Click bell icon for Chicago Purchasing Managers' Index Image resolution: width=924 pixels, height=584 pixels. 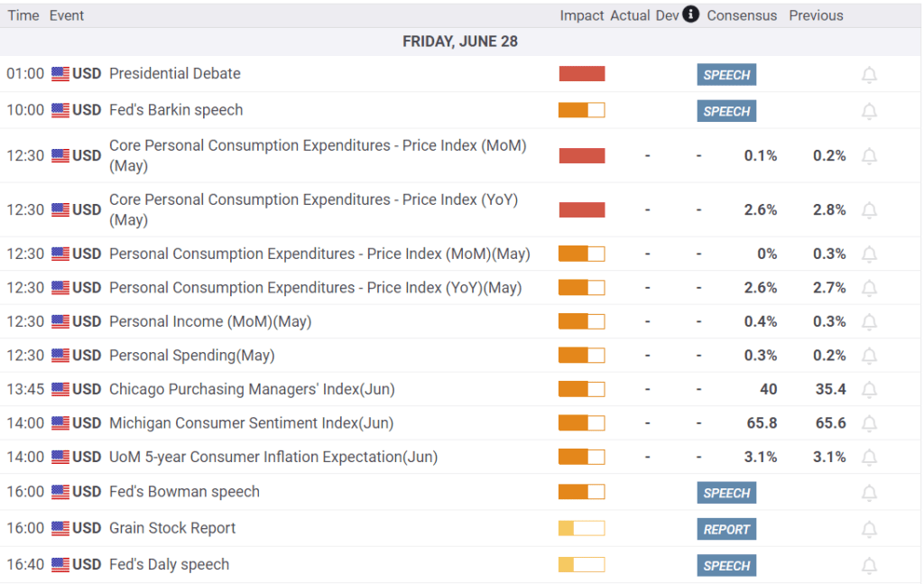869,390
